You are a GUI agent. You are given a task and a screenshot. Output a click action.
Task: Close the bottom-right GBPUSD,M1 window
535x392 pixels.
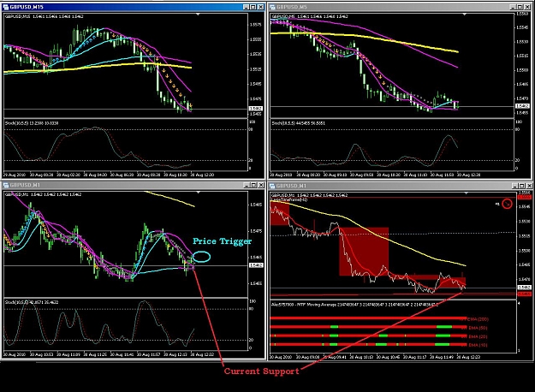coord(529,186)
